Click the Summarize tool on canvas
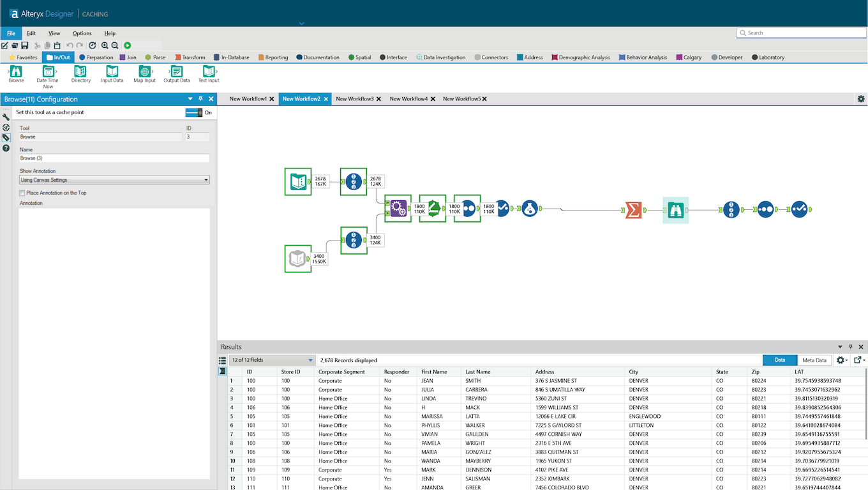 point(633,209)
